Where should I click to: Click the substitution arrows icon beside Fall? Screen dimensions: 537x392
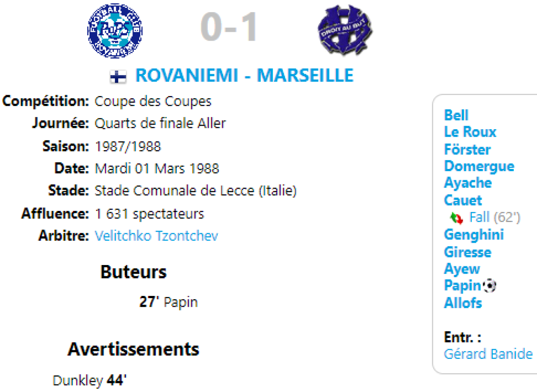456,219
